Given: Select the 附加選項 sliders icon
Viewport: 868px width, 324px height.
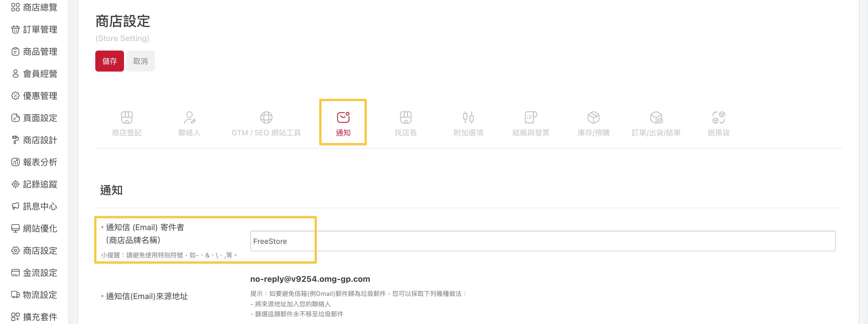Looking at the screenshot, I should tap(468, 118).
